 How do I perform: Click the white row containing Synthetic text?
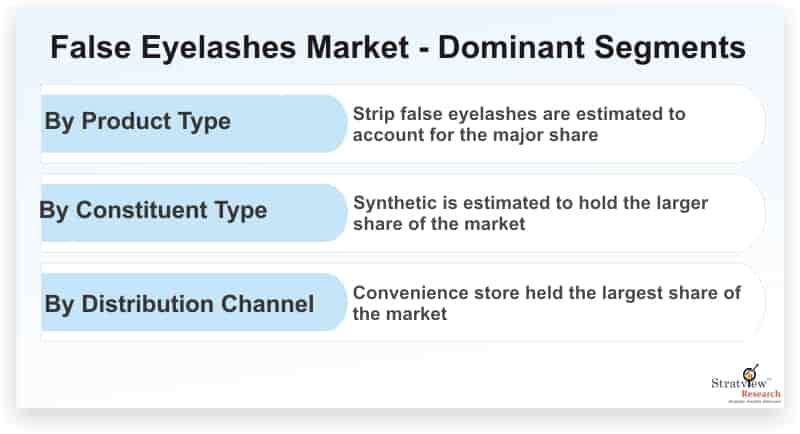tap(403, 213)
